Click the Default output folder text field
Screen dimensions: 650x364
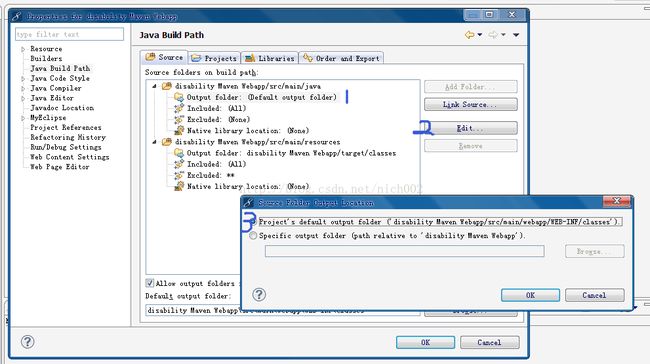[283, 310]
